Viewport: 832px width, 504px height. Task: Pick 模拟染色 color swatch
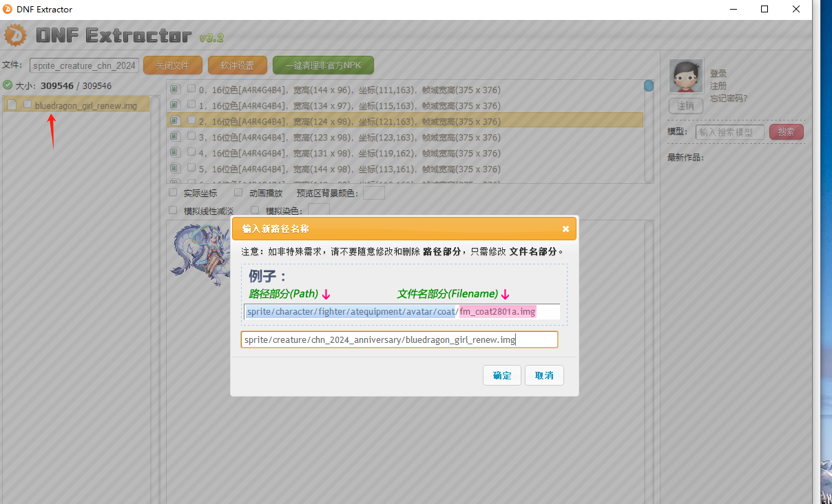point(319,209)
